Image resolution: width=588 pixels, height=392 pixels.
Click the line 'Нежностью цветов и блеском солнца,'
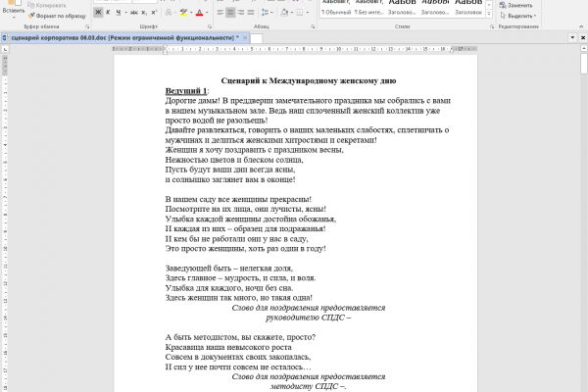(234, 160)
